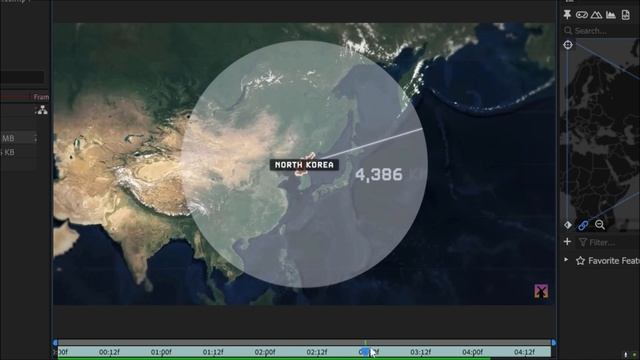The height and width of the screenshot is (360, 640).
Task: Click the diamond icon below the map browser
Action: pyautogui.click(x=568, y=225)
